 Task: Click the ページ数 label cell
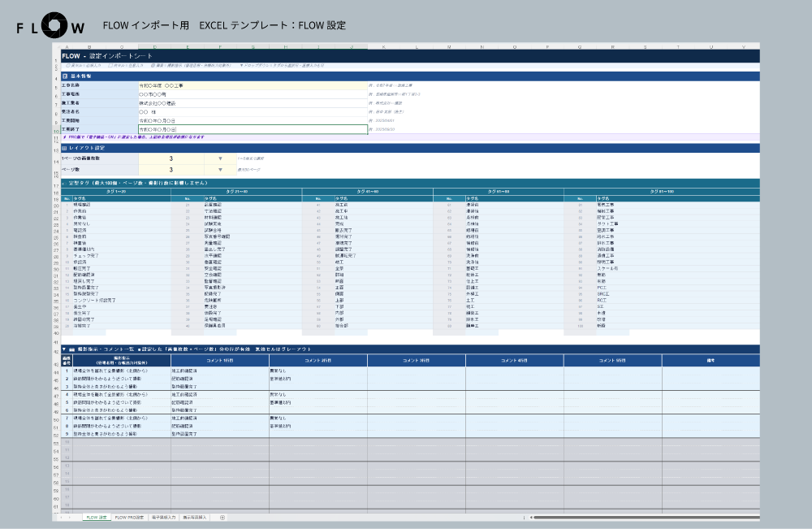99,169
